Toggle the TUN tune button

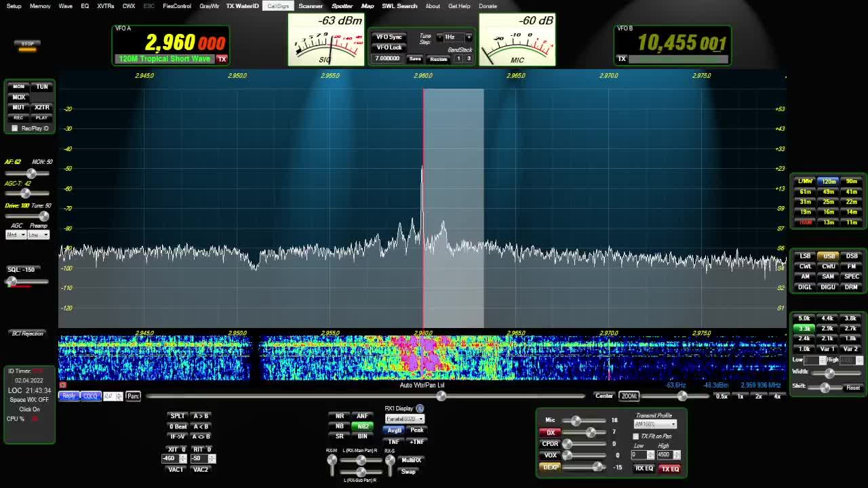click(42, 87)
